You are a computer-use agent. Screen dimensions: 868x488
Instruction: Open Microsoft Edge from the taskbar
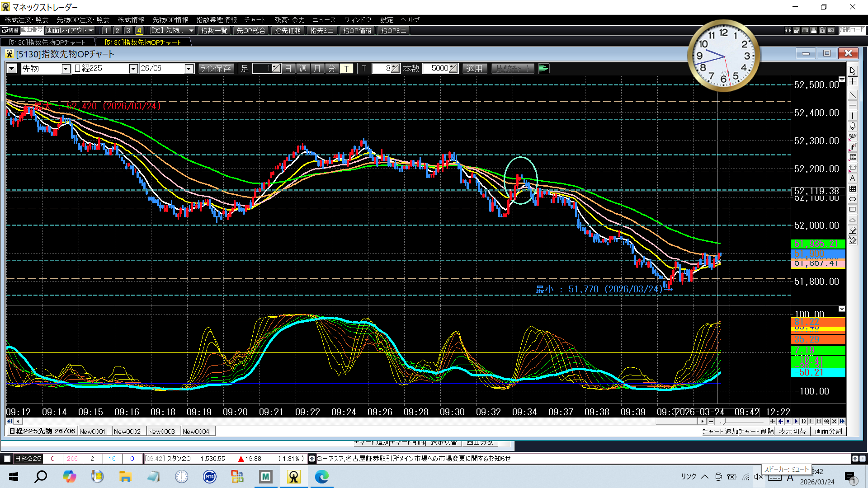322,477
